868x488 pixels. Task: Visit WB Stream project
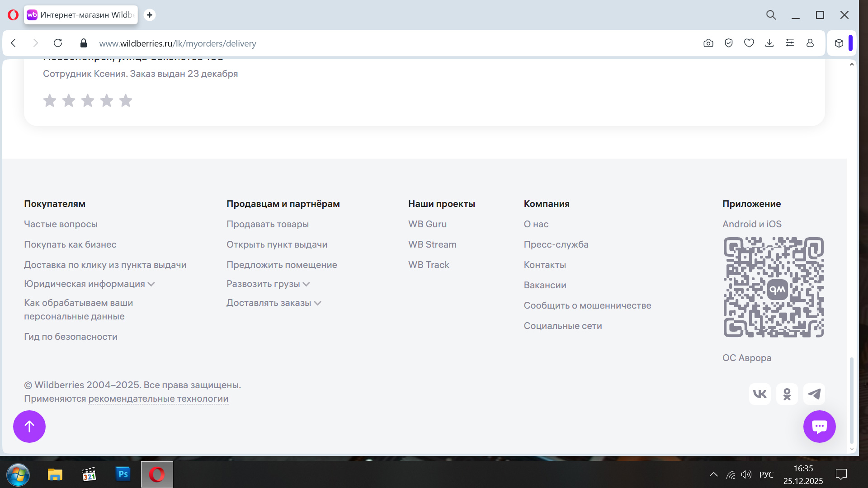pos(432,244)
